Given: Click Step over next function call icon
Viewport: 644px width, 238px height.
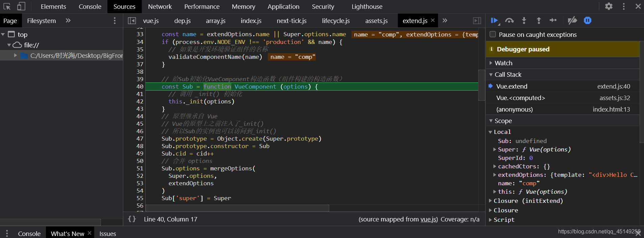Looking at the screenshot, I should click(x=509, y=21).
